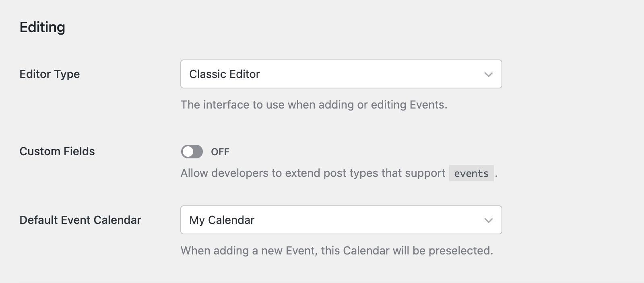This screenshot has height=283, width=644.
Task: Click the Default Event Calendar label
Action: (80, 220)
